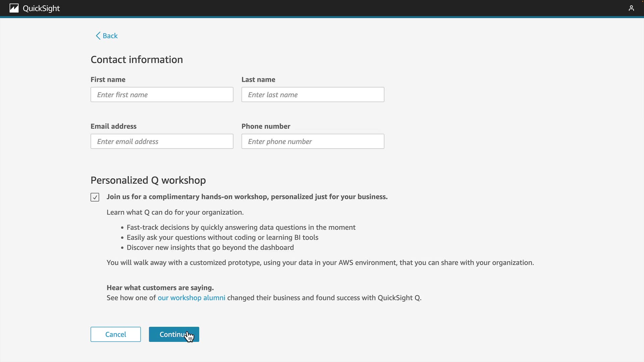Click the Email address label

click(x=113, y=126)
